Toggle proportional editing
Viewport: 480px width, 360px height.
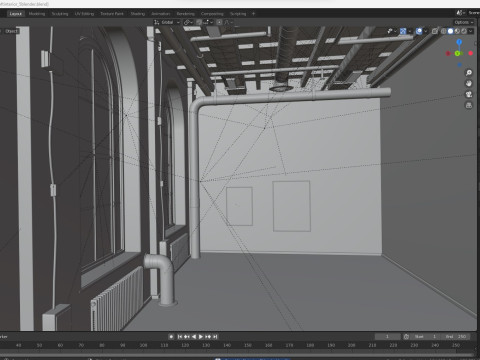219,22
